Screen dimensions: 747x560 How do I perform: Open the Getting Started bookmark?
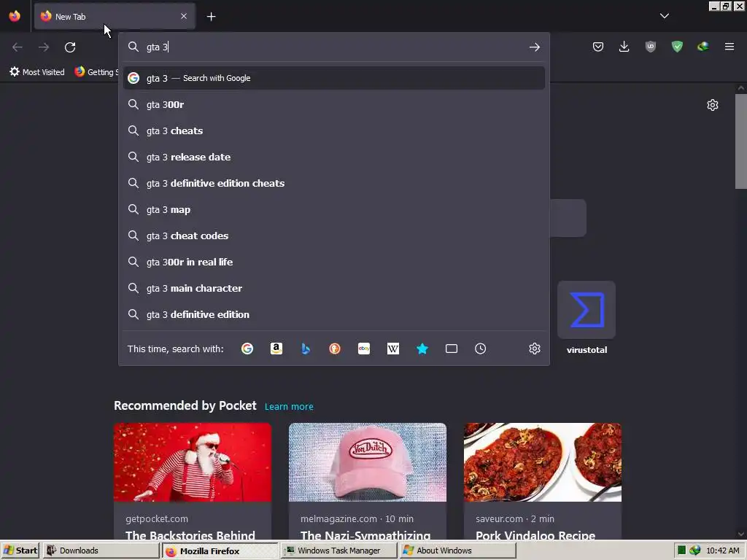(x=97, y=72)
